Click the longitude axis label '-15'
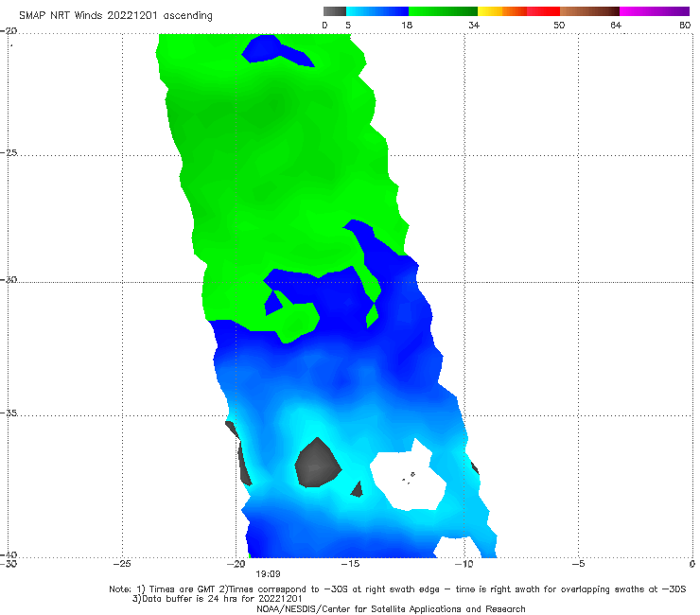 click(350, 564)
